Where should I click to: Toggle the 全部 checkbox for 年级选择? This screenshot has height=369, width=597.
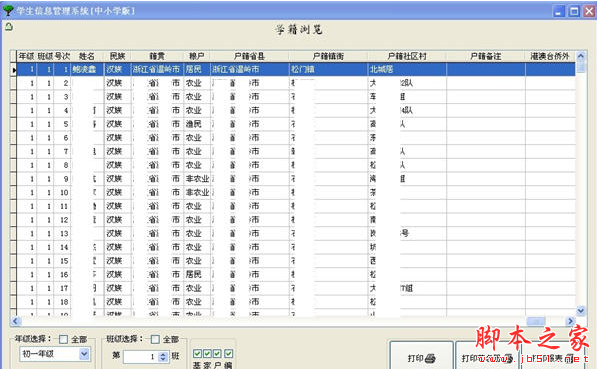64,339
